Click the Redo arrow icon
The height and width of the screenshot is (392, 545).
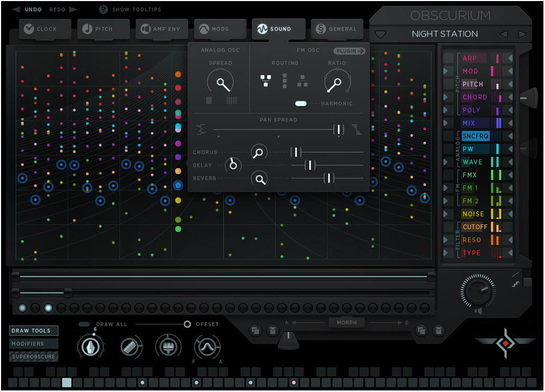click(73, 10)
